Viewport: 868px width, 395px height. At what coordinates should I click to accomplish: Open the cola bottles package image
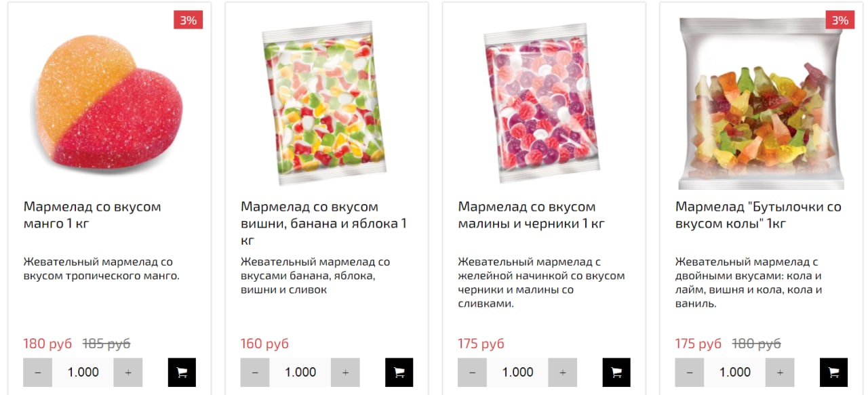coord(762,103)
